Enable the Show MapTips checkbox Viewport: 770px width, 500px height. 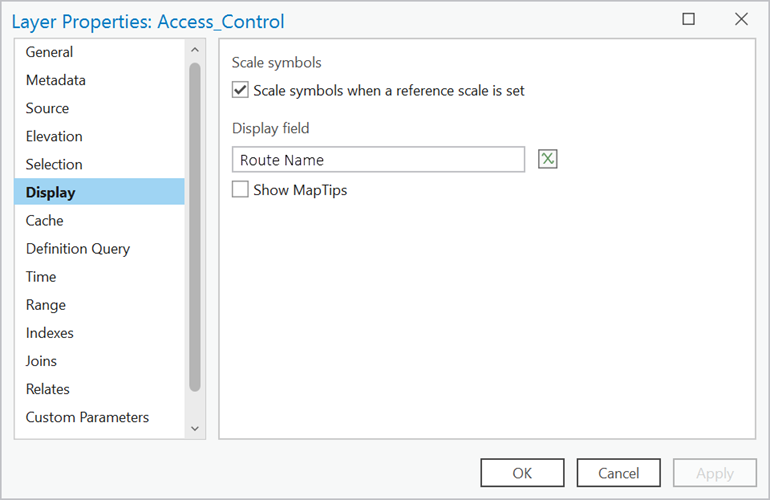pos(240,189)
